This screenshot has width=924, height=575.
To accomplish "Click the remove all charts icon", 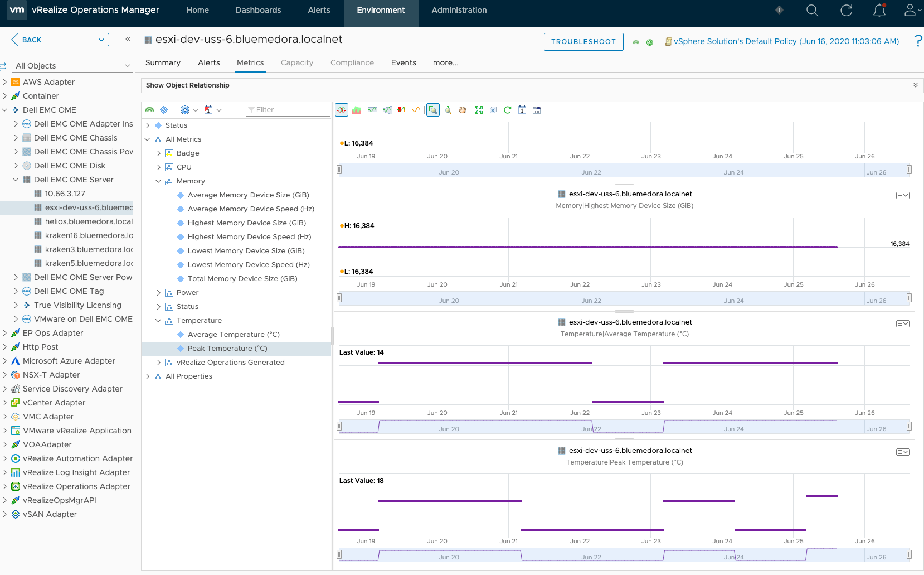I will (493, 110).
